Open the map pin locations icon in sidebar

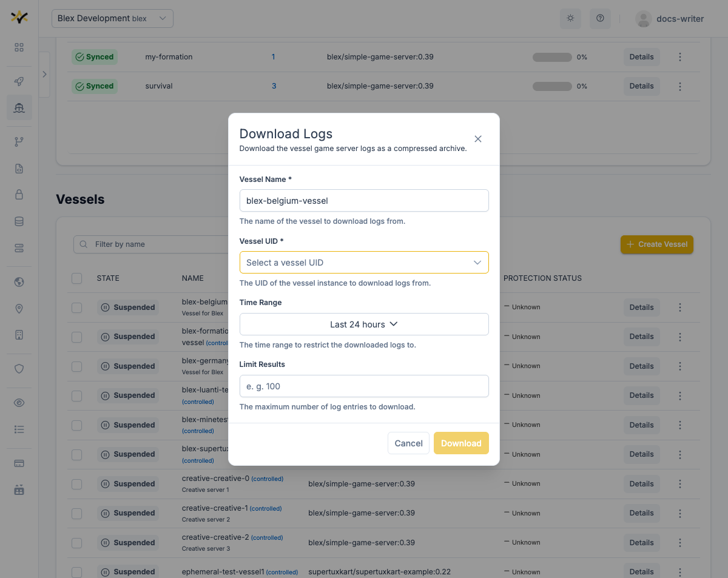19,309
